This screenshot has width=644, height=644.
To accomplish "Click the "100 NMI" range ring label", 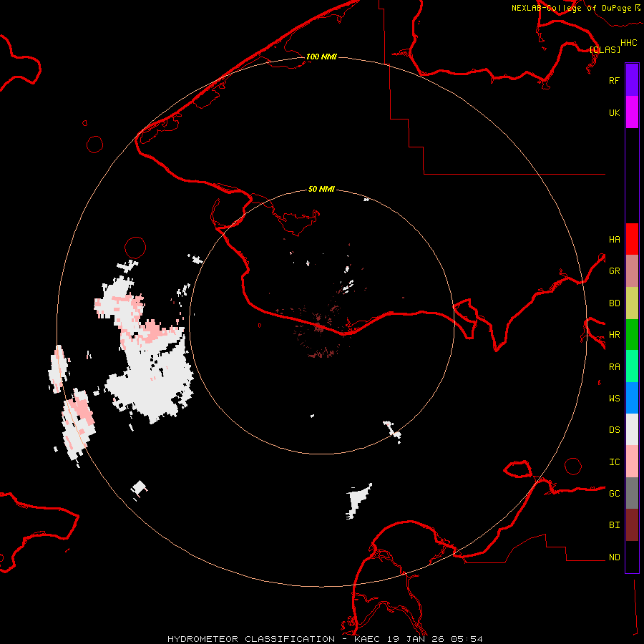I will coord(321,57).
